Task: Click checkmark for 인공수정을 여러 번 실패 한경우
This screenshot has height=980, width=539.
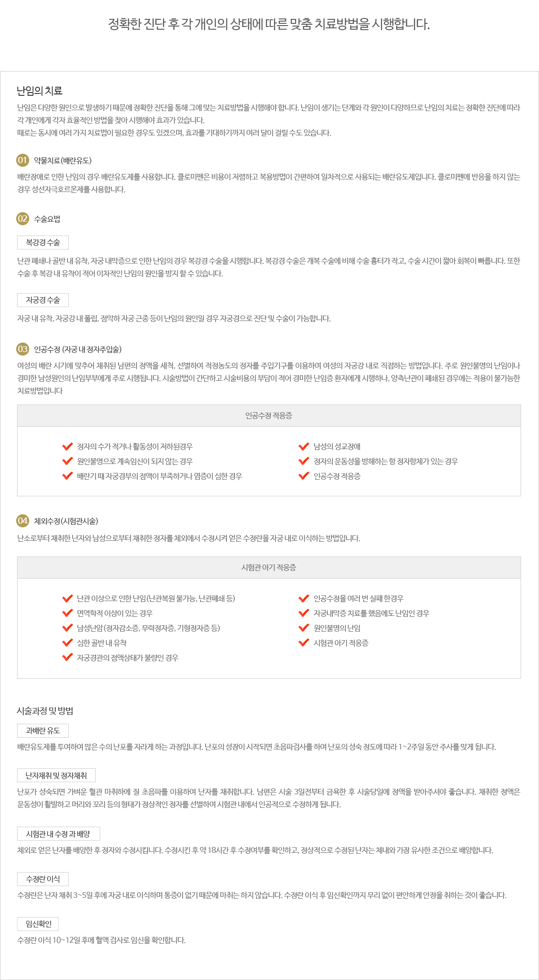Action: point(304,598)
